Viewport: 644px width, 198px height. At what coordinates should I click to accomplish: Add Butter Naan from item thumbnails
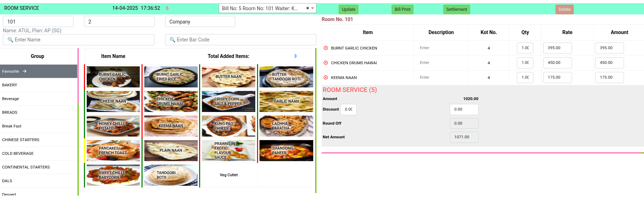[229, 77]
